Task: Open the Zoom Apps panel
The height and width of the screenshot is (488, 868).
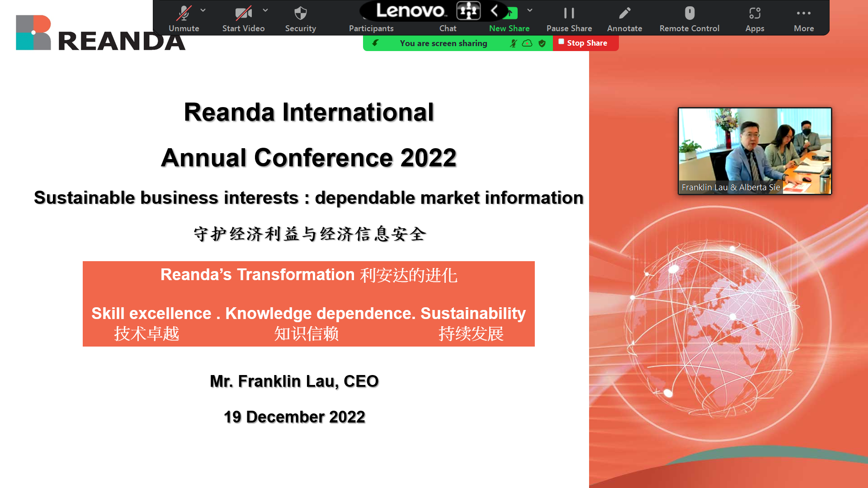Action: [x=755, y=19]
